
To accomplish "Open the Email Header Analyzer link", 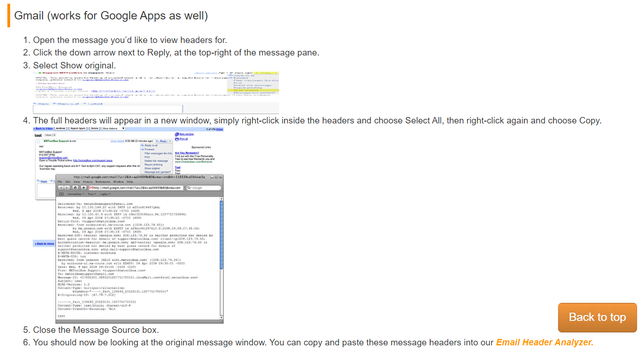I will click(x=545, y=343).
